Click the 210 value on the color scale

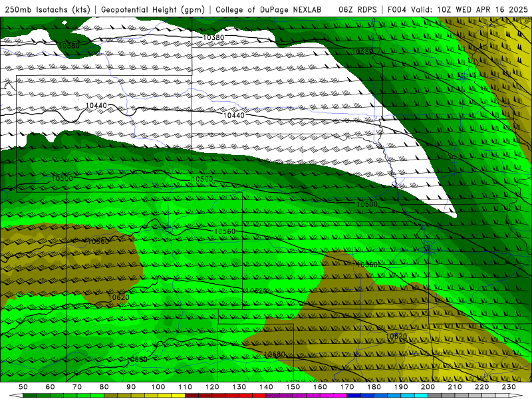[455, 387]
